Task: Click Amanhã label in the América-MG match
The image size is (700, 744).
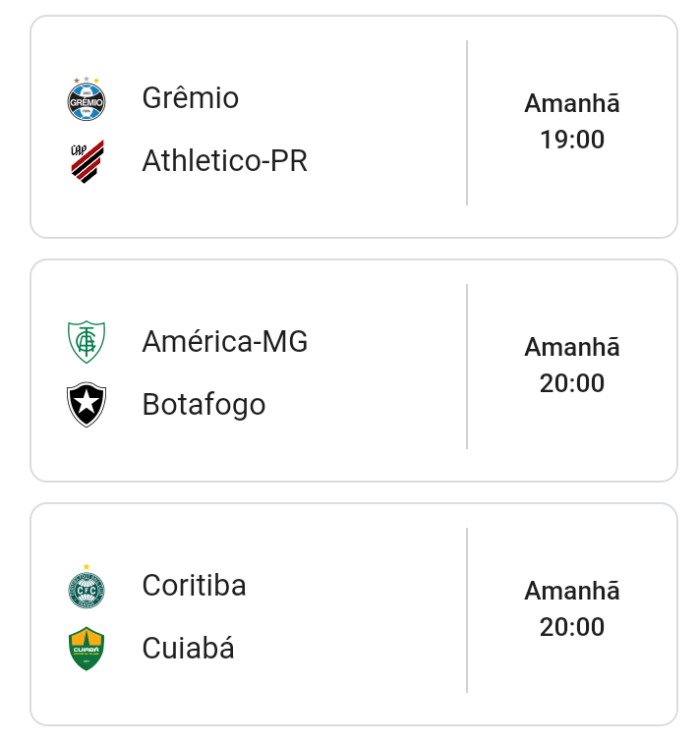Action: click(x=572, y=347)
